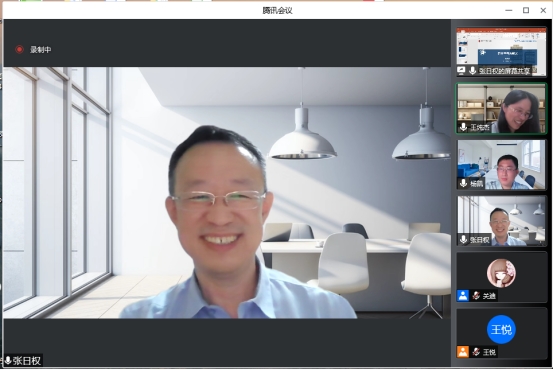This screenshot has height=370, width=554.
Task: Select the woman's video tile with green border
Action: pos(501,108)
